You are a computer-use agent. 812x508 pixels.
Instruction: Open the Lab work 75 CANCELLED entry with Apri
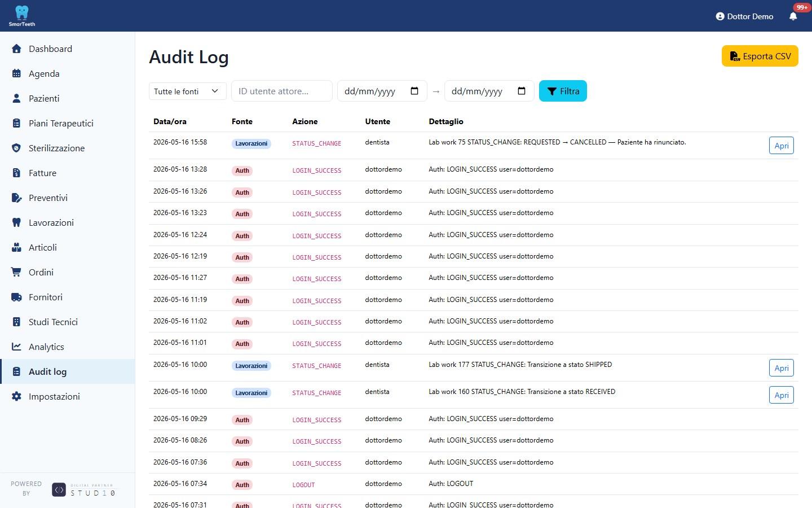coord(781,146)
